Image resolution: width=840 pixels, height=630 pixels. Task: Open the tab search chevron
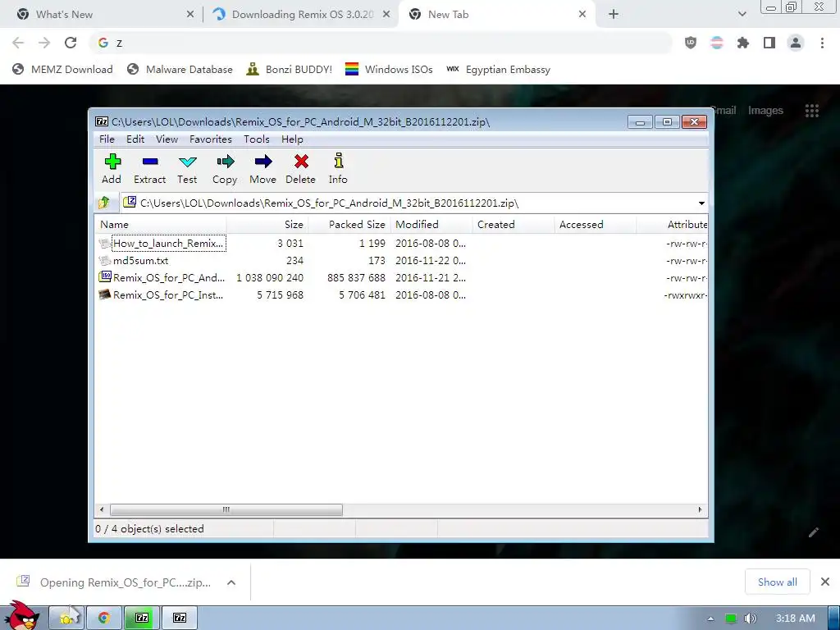[742, 15]
